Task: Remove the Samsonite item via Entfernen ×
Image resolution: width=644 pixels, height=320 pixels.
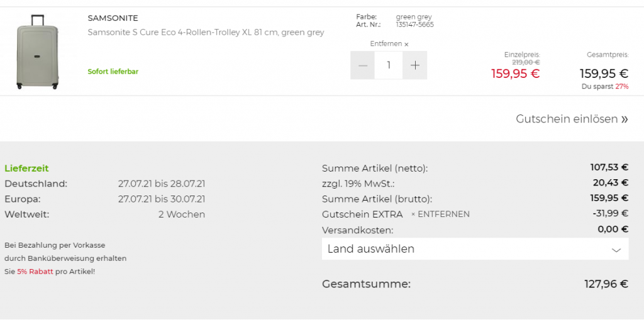Action: pos(389,44)
